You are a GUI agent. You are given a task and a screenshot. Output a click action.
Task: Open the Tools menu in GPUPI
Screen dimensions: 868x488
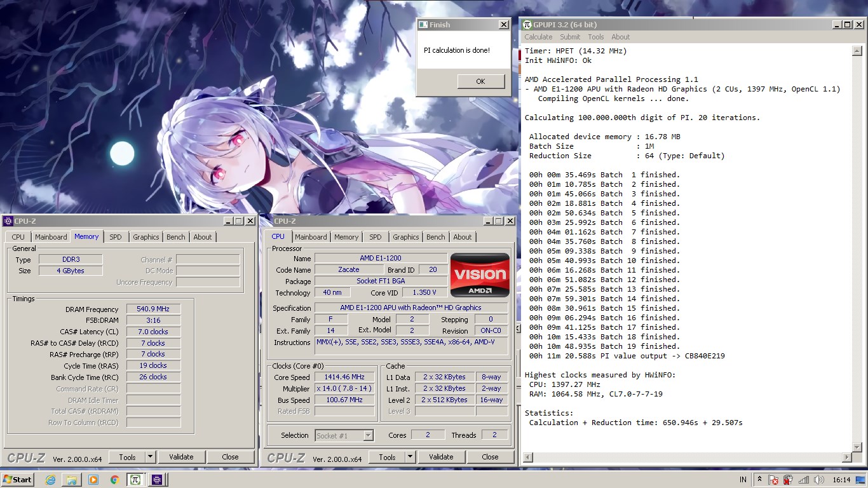pos(595,37)
